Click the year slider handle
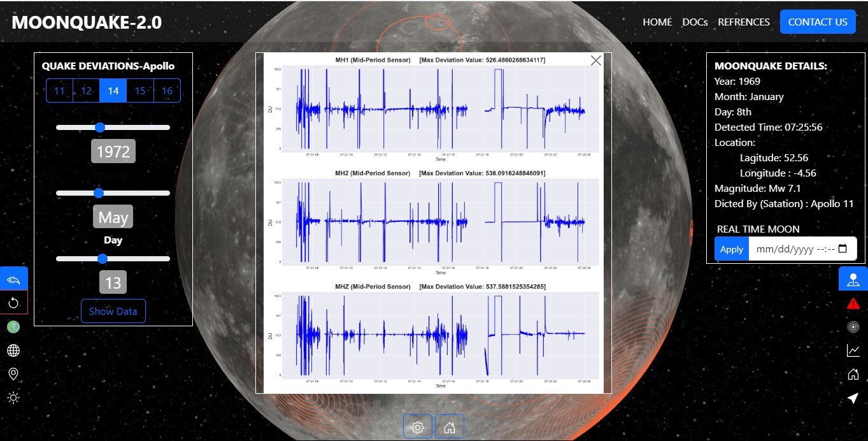868x441 pixels. [99, 127]
